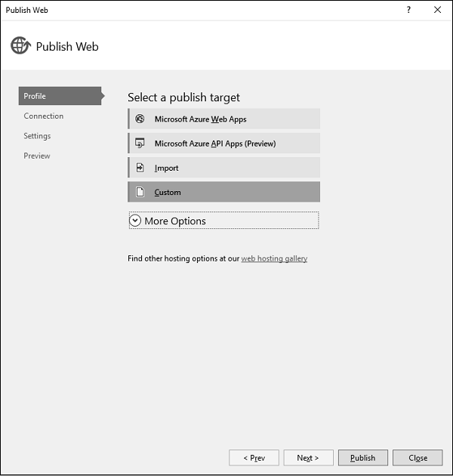This screenshot has height=476, width=453.
Task: Open the Connection tab
Action: pos(44,116)
